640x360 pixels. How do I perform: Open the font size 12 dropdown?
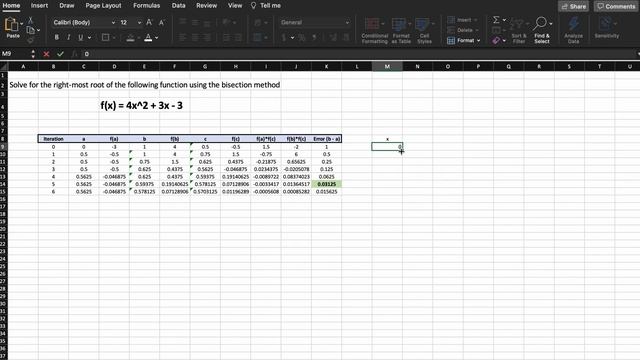(139, 22)
